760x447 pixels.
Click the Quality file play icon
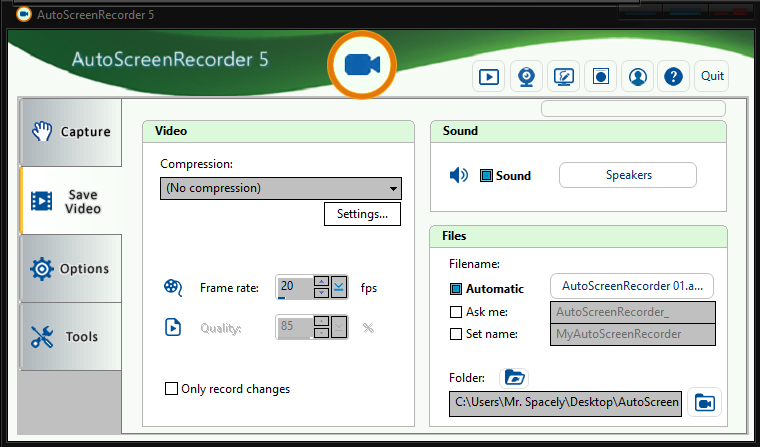point(173,327)
